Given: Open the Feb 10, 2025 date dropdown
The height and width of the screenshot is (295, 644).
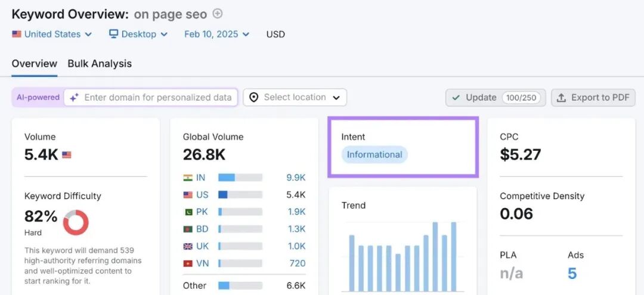Looking at the screenshot, I should click(x=217, y=34).
